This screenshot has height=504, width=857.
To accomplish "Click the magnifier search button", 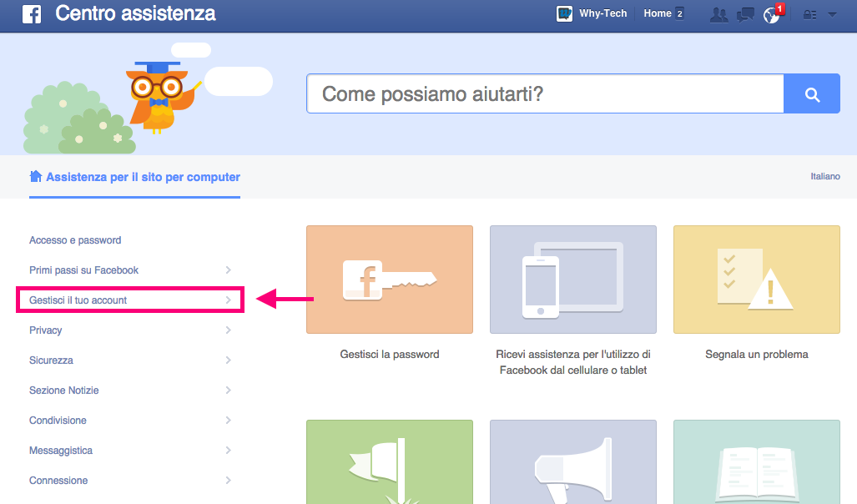I will [x=812, y=94].
